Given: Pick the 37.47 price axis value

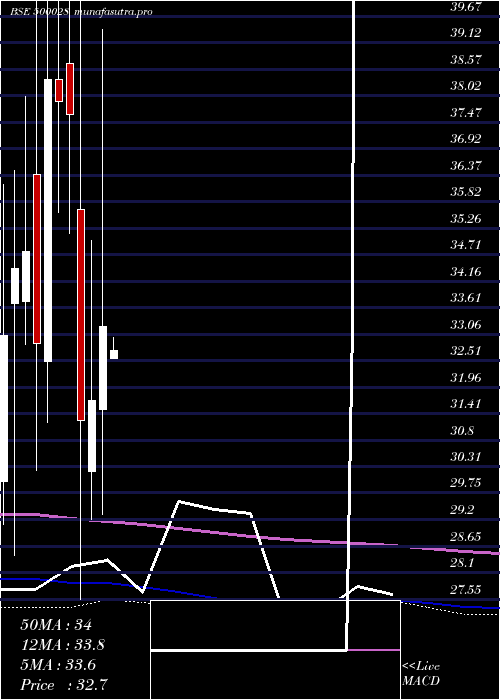Looking at the screenshot, I should click(465, 112).
